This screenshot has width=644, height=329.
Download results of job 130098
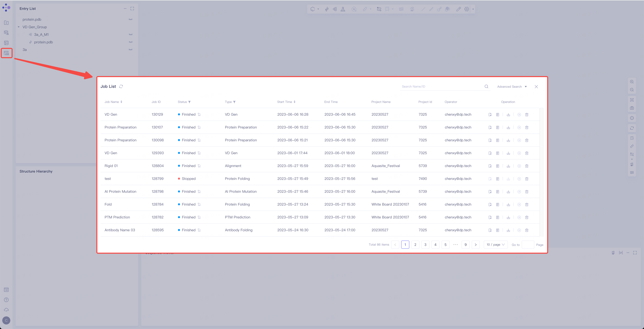[x=509, y=140]
